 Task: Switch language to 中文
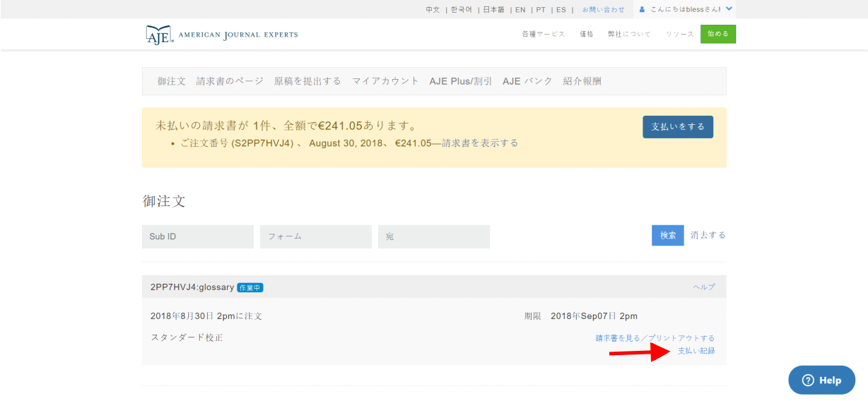[x=433, y=9]
